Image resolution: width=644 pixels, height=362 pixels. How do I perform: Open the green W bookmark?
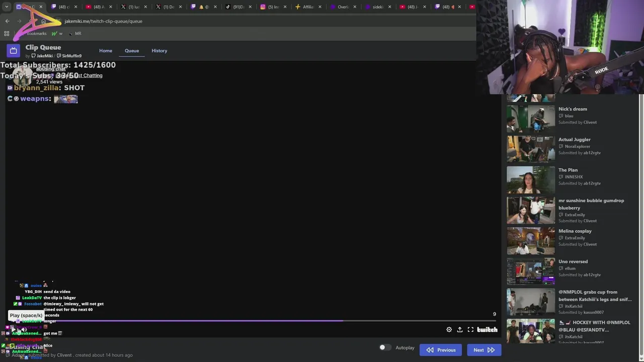(x=57, y=33)
